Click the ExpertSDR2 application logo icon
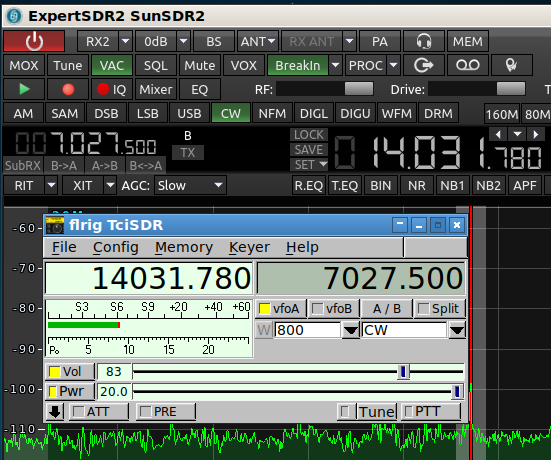Screen dimensions: 551x460 [14, 16]
